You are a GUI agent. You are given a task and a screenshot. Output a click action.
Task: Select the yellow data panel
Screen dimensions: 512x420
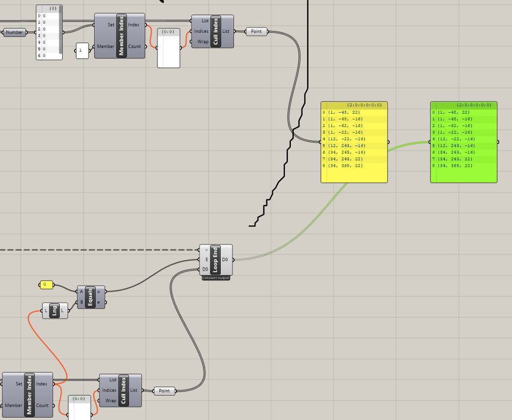tap(354, 142)
